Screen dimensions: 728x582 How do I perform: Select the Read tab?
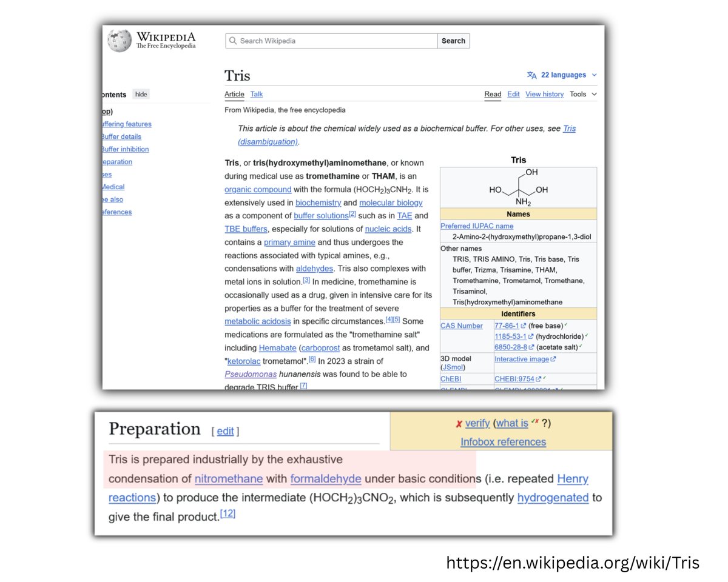pyautogui.click(x=493, y=94)
